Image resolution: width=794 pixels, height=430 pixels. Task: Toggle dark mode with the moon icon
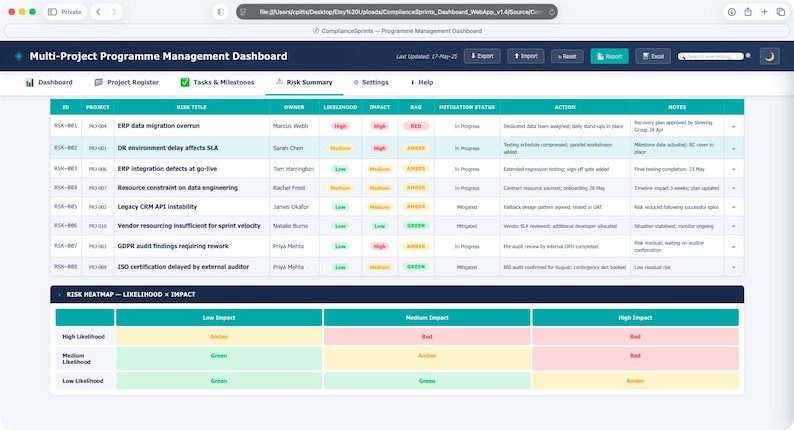(x=769, y=56)
